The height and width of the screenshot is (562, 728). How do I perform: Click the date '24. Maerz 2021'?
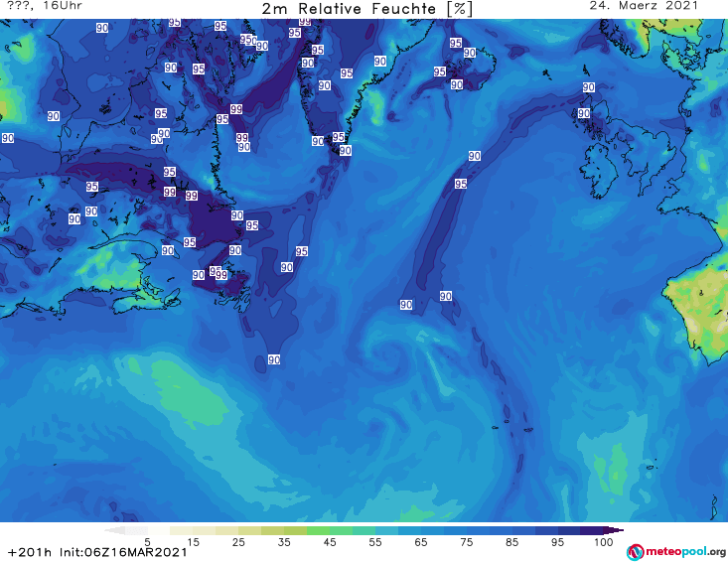(644, 6)
